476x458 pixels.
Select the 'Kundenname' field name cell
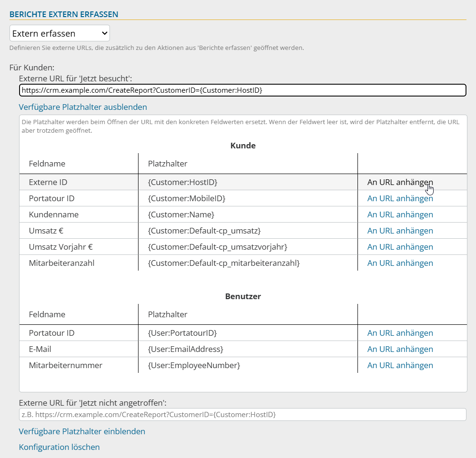tap(54, 214)
